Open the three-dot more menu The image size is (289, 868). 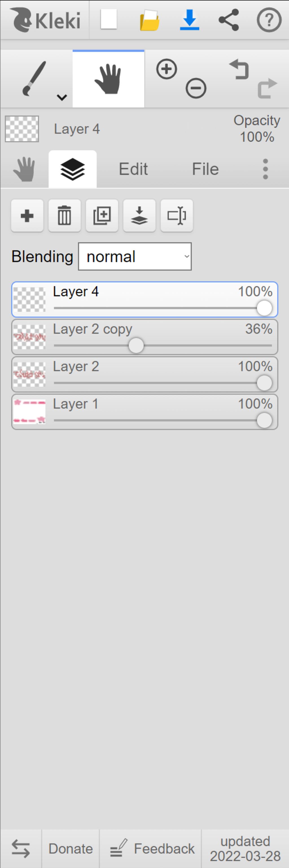pos(266,169)
